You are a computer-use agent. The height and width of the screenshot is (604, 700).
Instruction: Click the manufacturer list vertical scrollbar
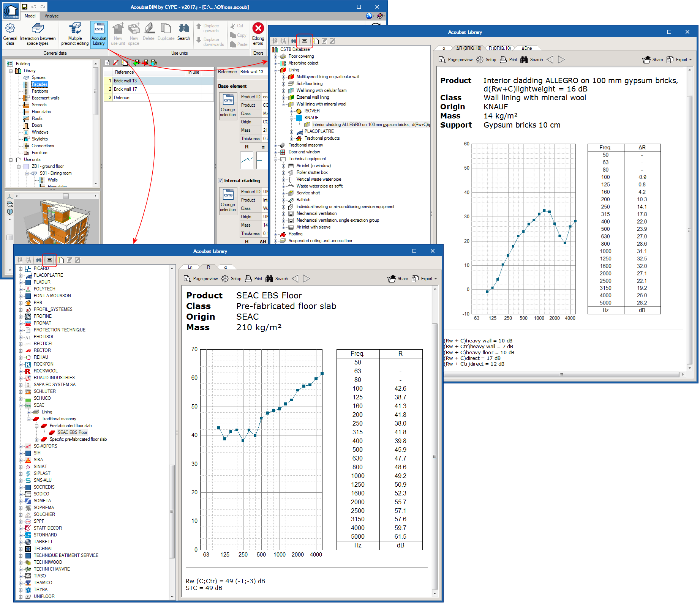(x=172, y=511)
